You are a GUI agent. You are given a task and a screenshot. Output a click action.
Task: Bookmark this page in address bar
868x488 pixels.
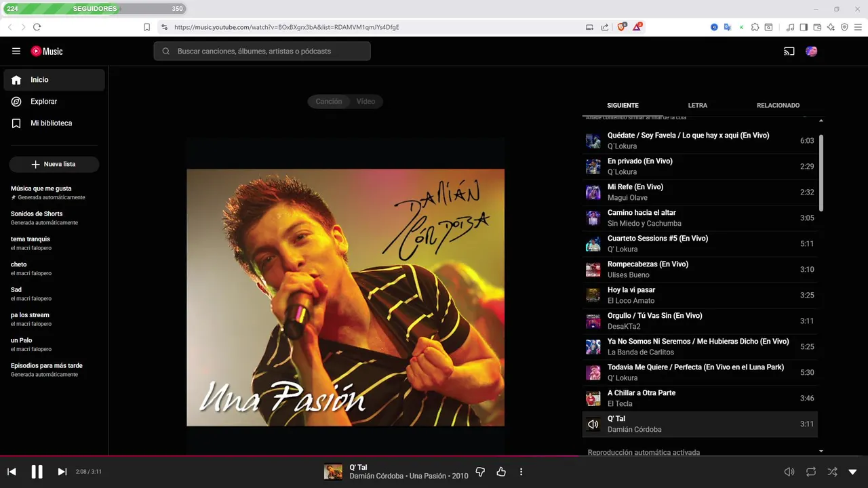click(146, 27)
